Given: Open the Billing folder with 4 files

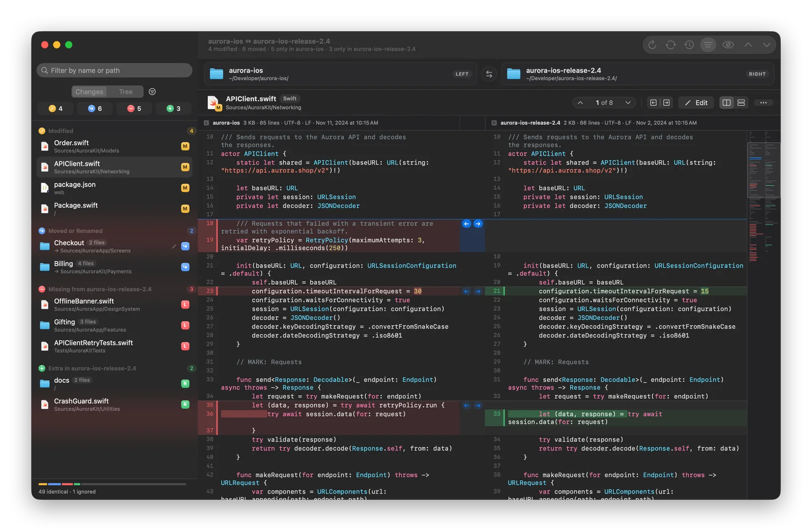Looking at the screenshot, I should pyautogui.click(x=114, y=267).
